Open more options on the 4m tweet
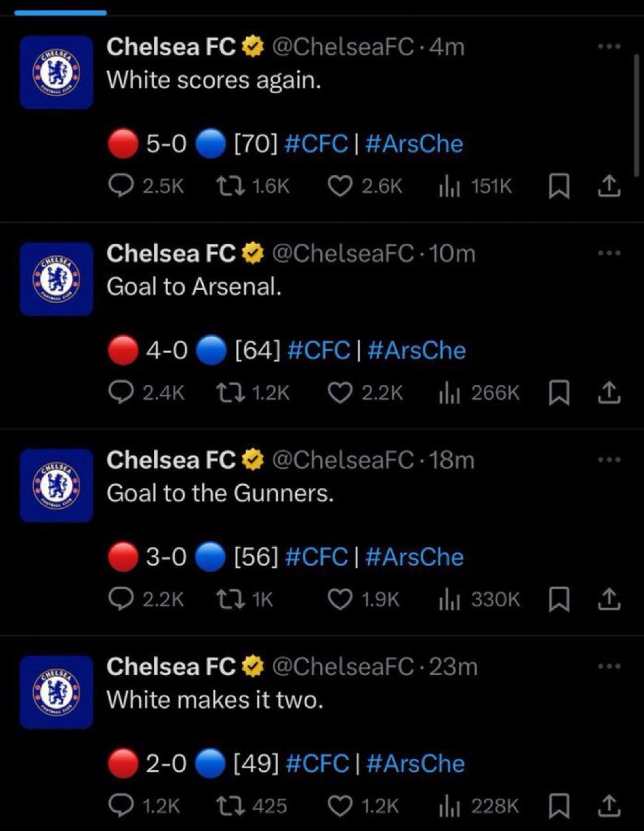 609,46
